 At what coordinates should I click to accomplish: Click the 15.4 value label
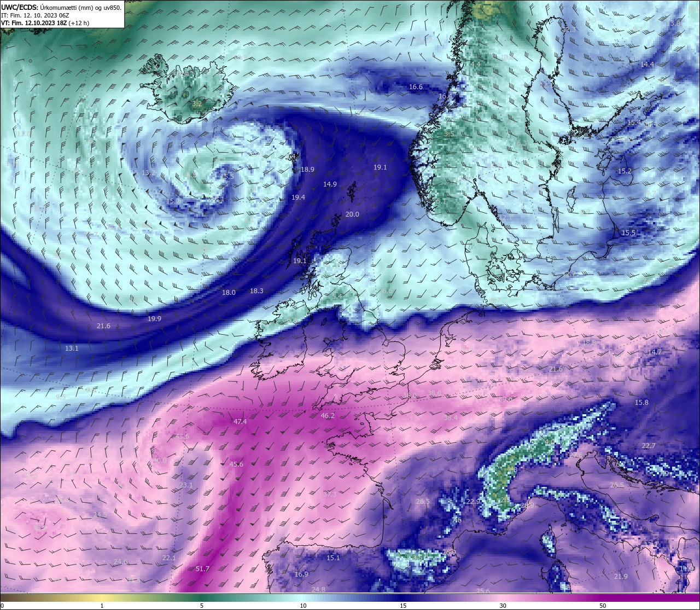pyautogui.click(x=634, y=123)
